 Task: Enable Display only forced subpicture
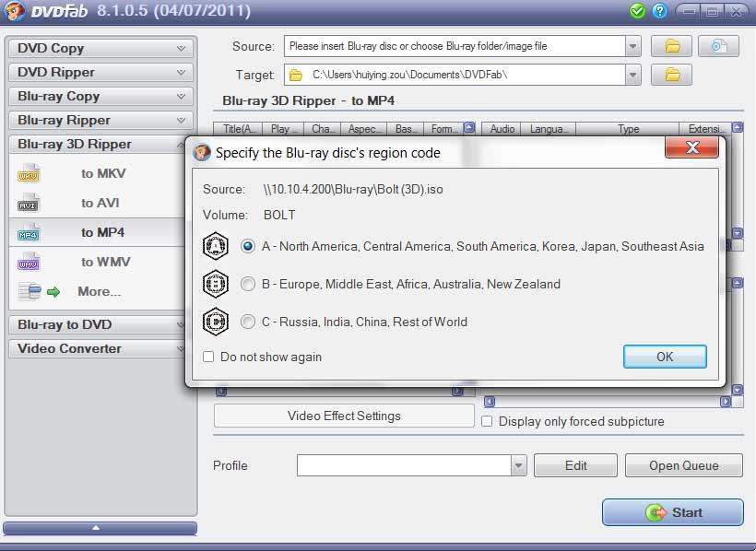click(487, 421)
